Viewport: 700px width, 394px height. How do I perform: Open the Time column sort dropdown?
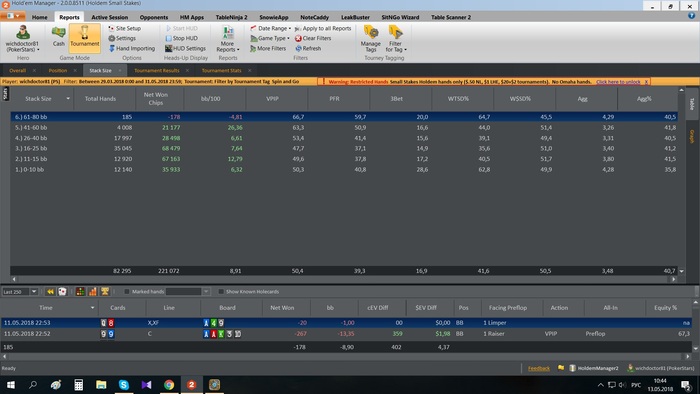[x=92, y=307]
